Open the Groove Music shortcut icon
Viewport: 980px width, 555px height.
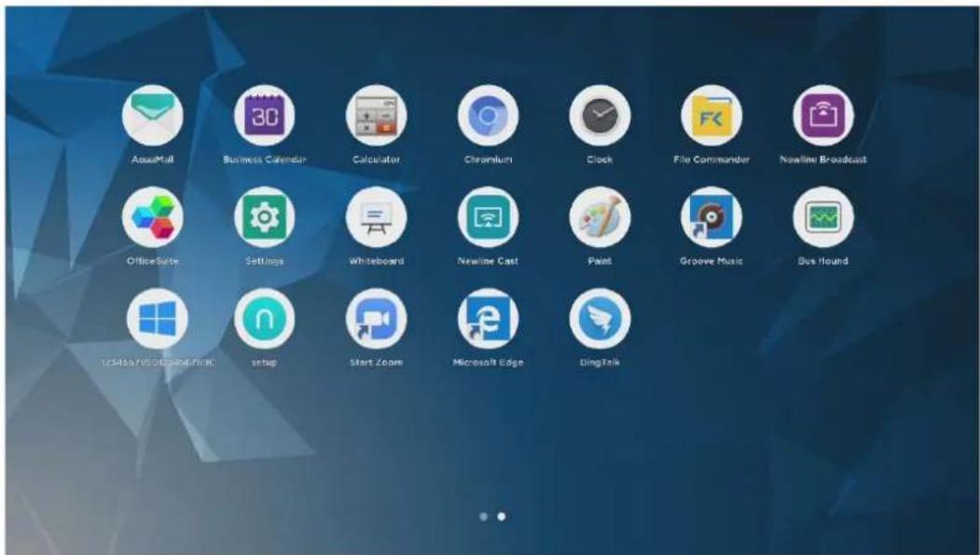[711, 217]
